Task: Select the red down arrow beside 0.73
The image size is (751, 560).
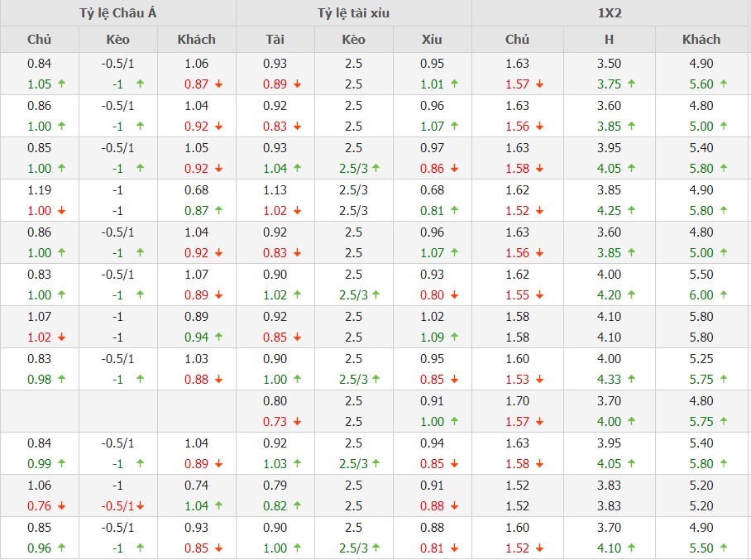Action: click(x=298, y=422)
